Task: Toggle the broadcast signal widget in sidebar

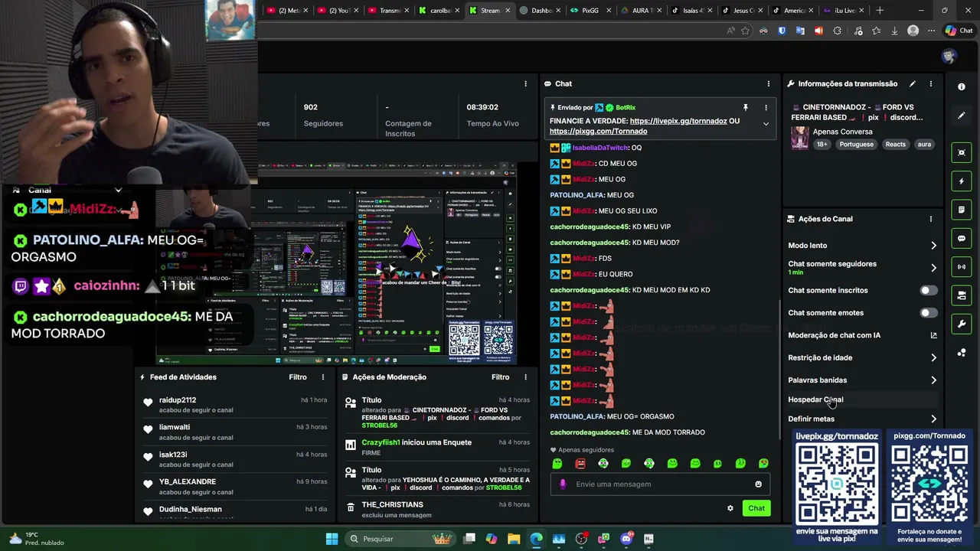Action: pyautogui.click(x=962, y=266)
